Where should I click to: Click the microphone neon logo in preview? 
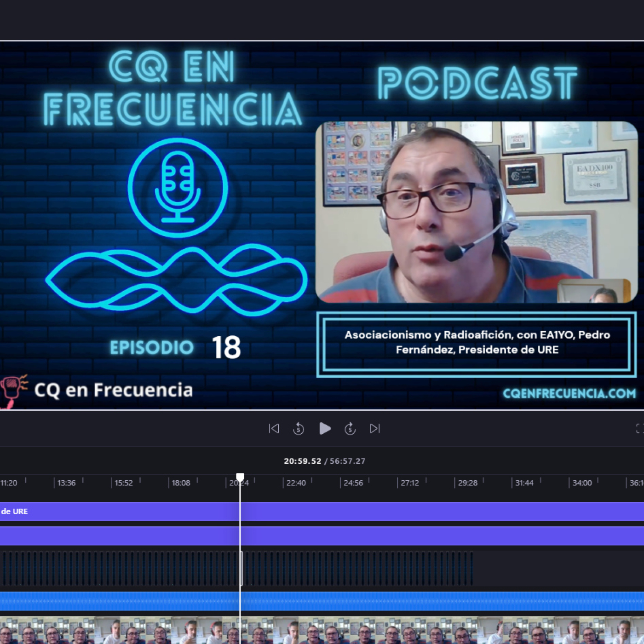click(x=178, y=188)
